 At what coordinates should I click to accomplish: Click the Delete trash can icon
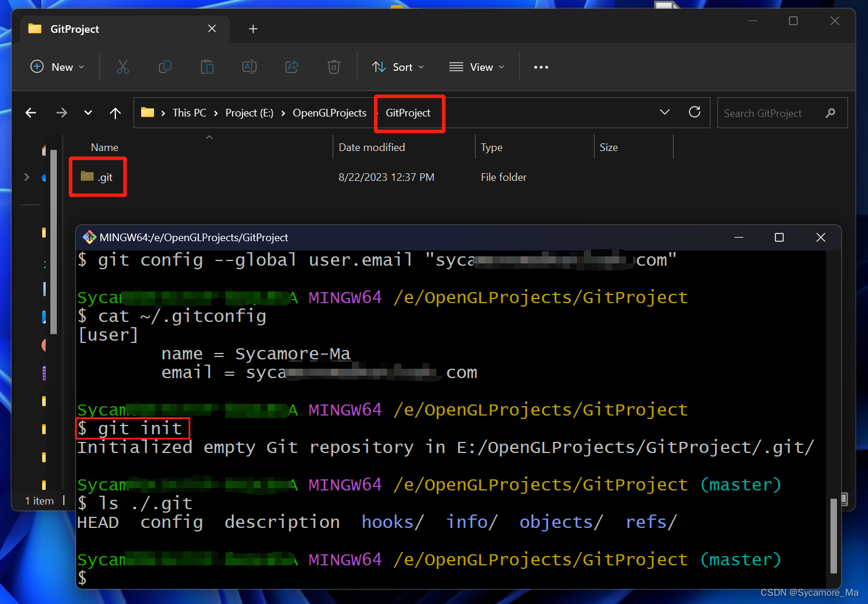tap(334, 67)
